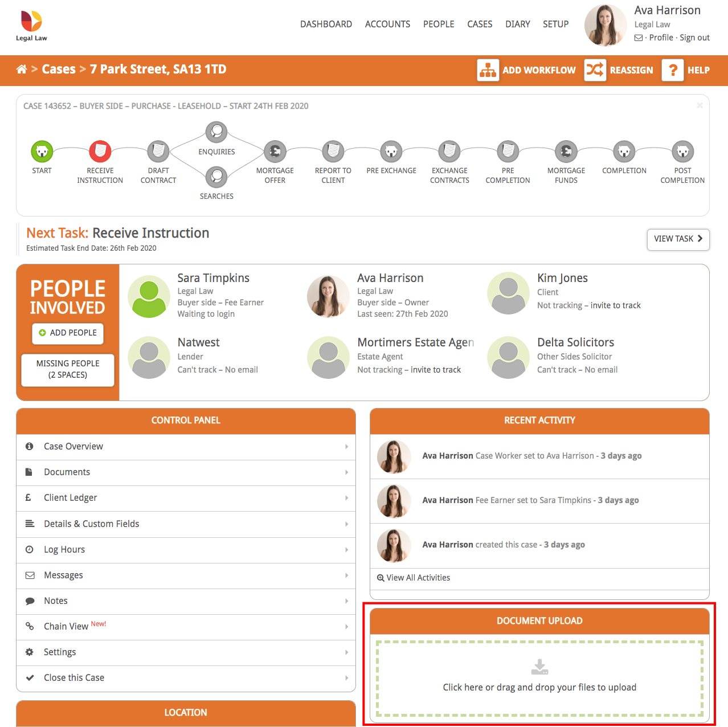Click the Log Hours clock icon
Screen dimensions: 728x727
point(30,549)
